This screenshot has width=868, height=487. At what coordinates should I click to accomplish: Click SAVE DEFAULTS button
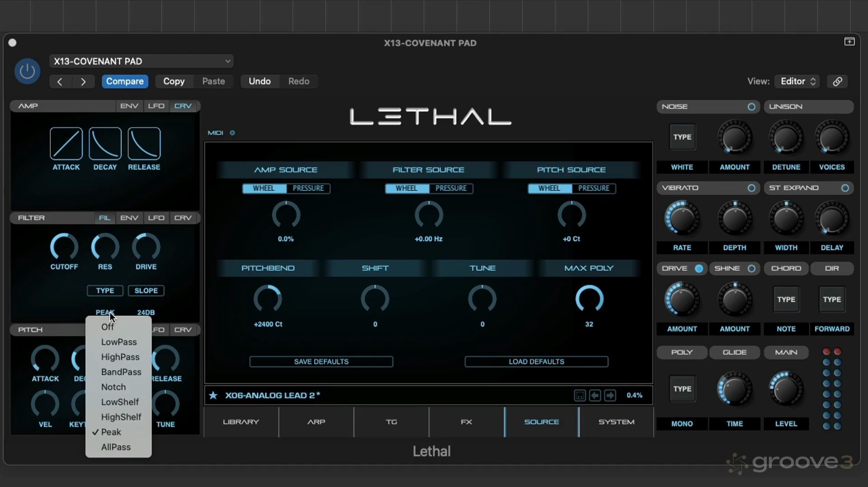(x=321, y=361)
